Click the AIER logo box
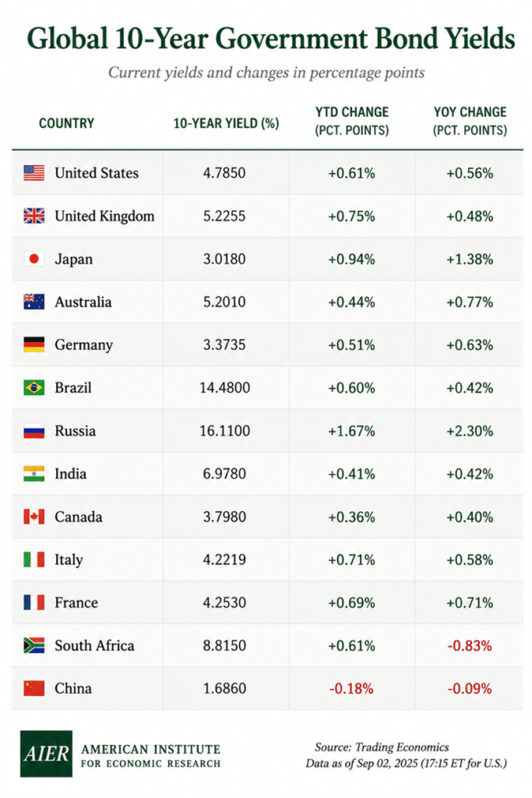The image size is (532, 798). [46, 754]
